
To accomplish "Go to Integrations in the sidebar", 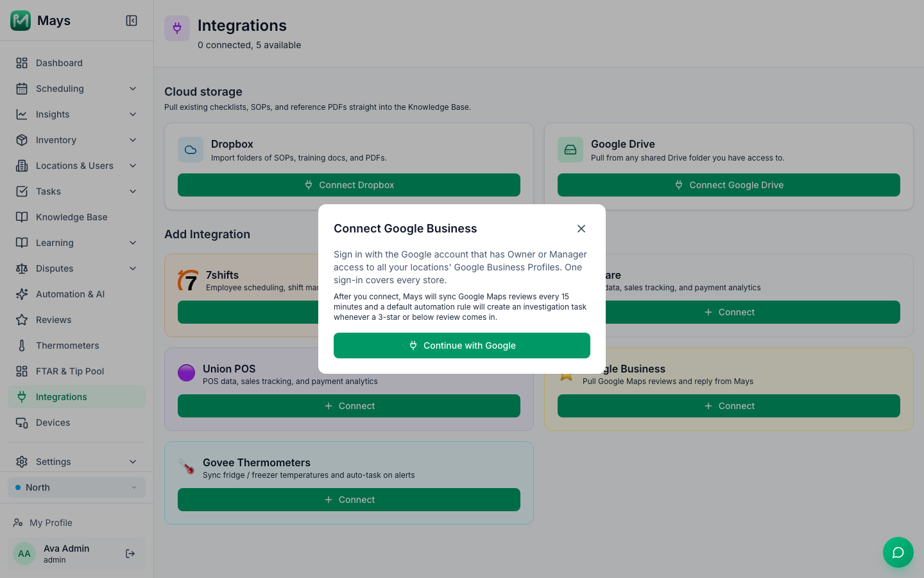I will [77, 397].
